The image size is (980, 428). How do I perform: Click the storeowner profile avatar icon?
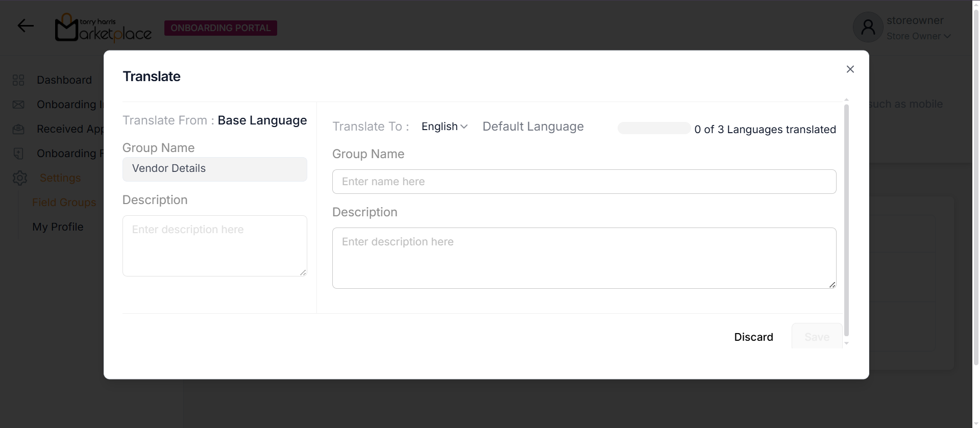tap(868, 28)
